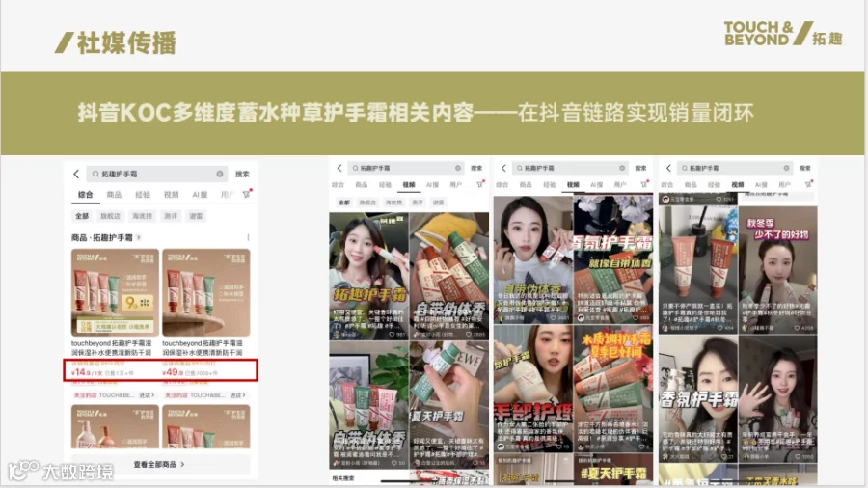Select 旗舰店 chip in product-listing phone screen

(x=110, y=216)
